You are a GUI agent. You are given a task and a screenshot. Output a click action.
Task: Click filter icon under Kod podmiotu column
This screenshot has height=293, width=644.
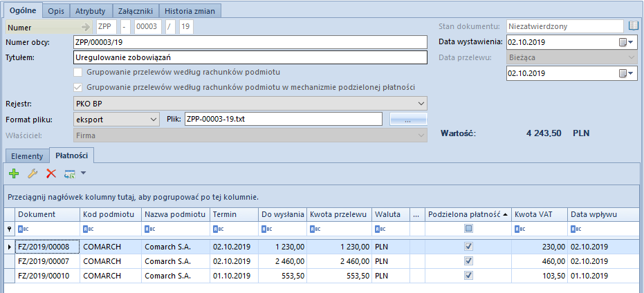(89, 229)
